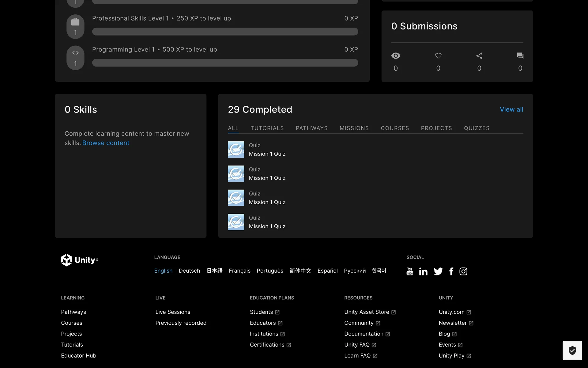
Task: Open Unity's Twitter bird icon
Action: 438,271
